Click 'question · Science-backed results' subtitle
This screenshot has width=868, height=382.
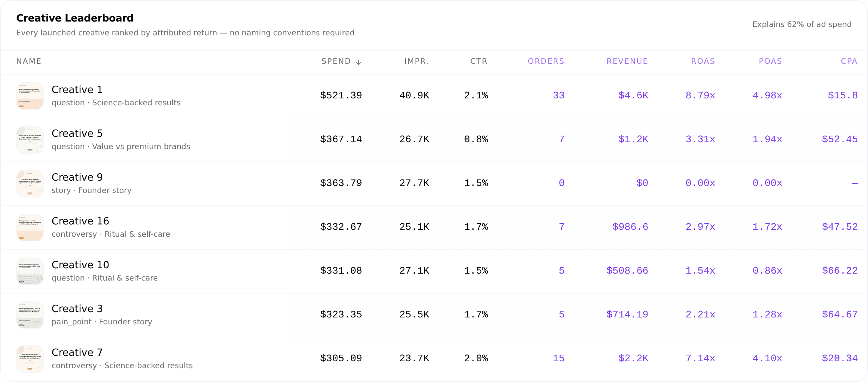tap(116, 103)
